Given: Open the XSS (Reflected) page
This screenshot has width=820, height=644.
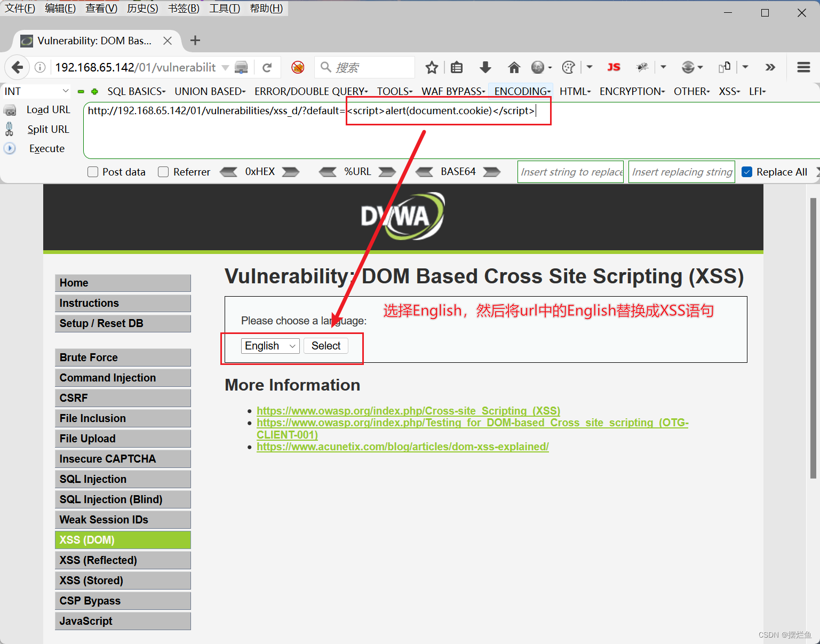Looking at the screenshot, I should [123, 560].
